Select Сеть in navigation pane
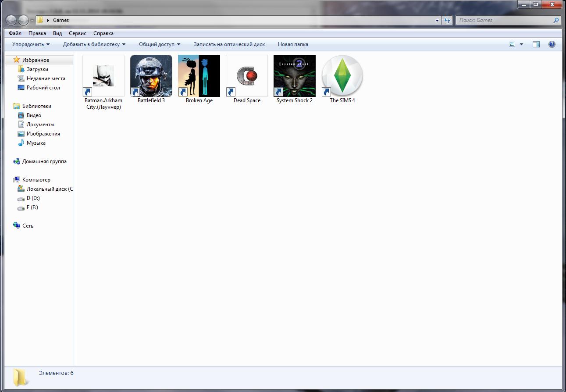 point(28,226)
